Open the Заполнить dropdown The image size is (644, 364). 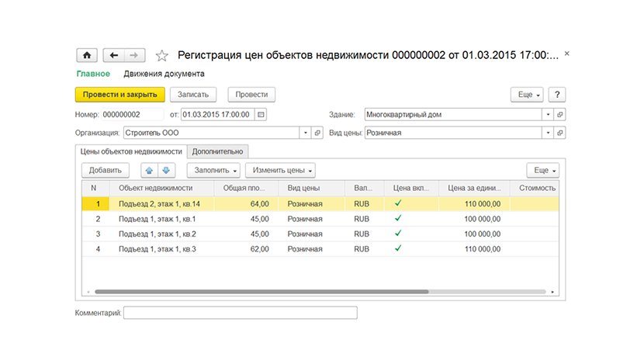(x=213, y=170)
